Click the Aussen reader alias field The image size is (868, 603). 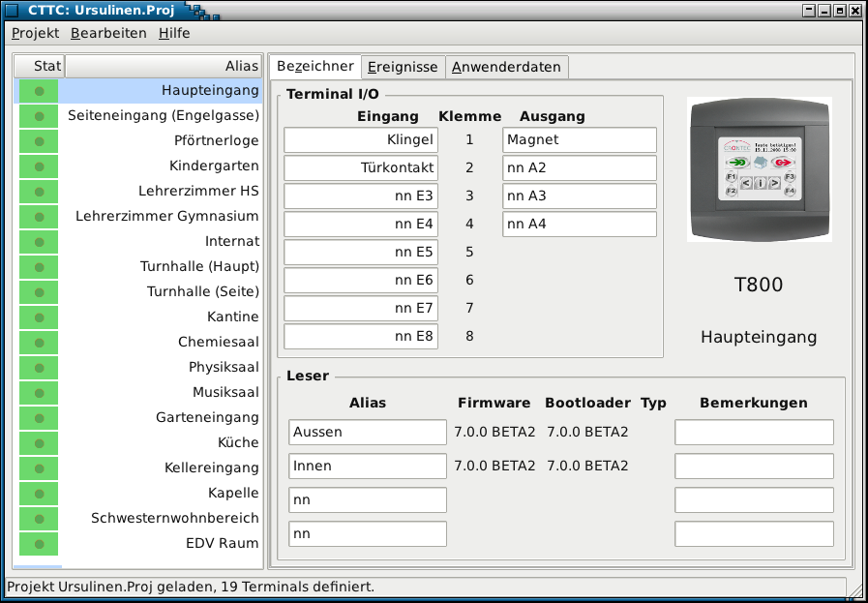[x=367, y=432]
